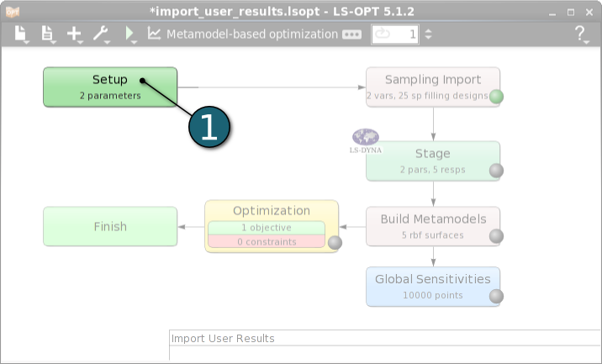The image size is (602, 364).
Task: Open the Optimization box
Action: tap(272, 226)
